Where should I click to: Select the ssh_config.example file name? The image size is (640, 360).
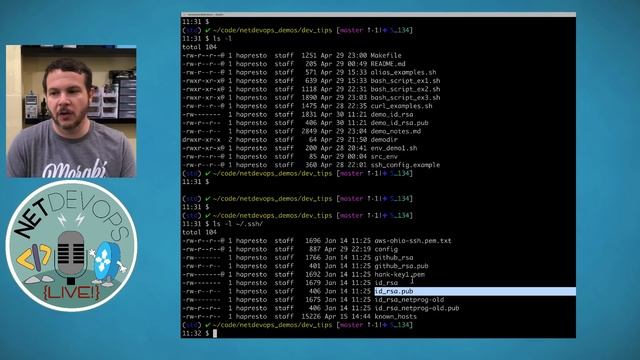pos(405,165)
